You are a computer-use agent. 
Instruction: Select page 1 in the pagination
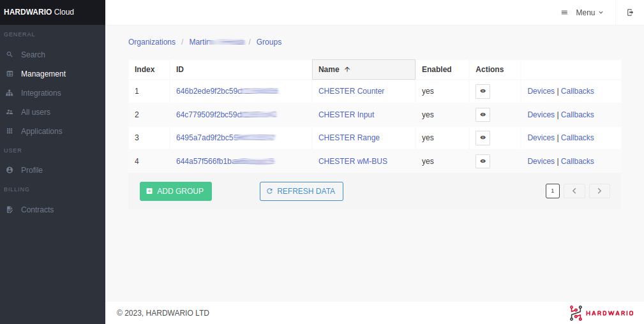point(553,191)
